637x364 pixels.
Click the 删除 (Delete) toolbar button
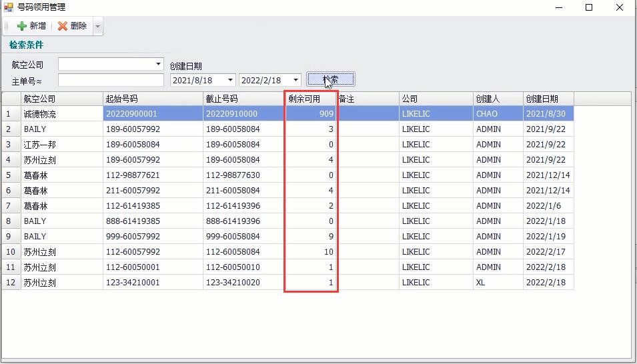point(72,26)
